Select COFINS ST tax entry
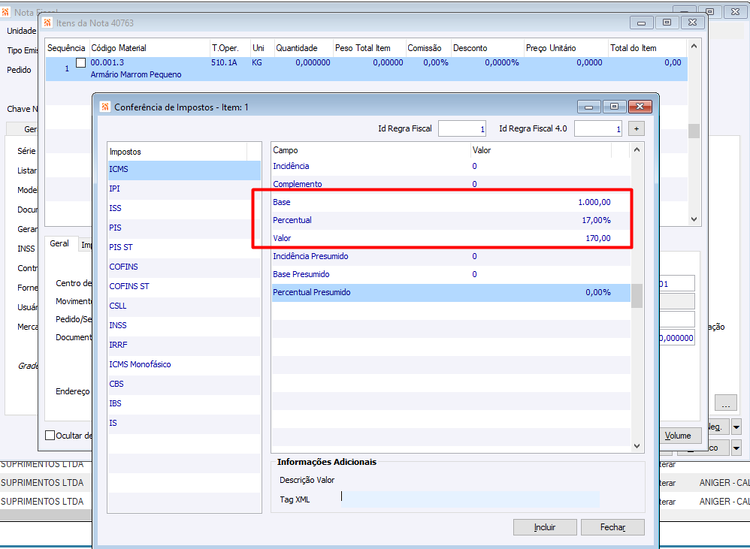Viewport: 750px width, 549px height. 184,286
